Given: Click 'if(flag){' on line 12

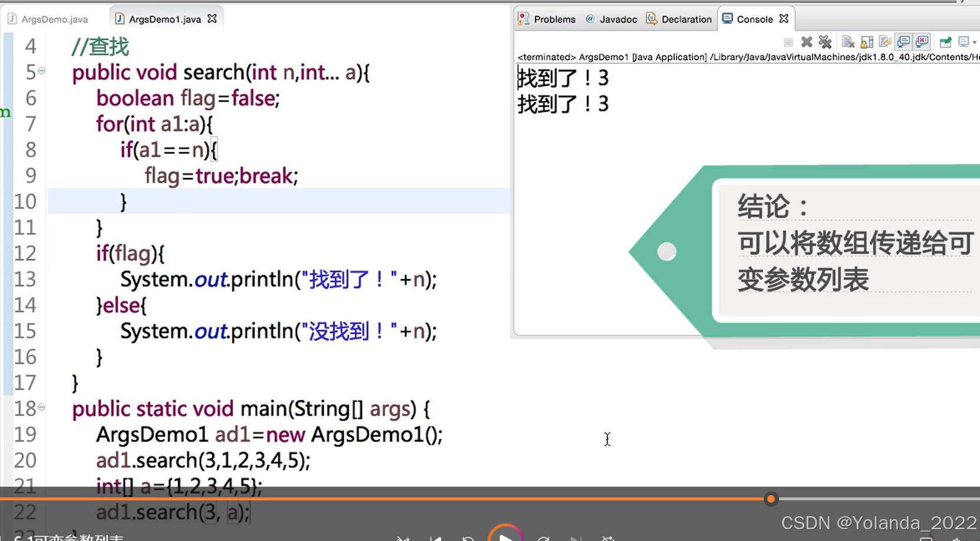Looking at the screenshot, I should click(130, 254).
